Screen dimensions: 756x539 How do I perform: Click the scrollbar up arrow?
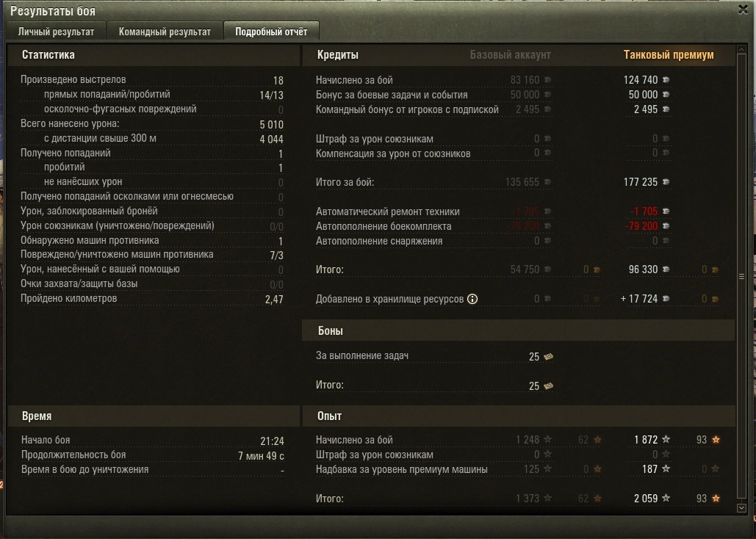click(x=741, y=49)
